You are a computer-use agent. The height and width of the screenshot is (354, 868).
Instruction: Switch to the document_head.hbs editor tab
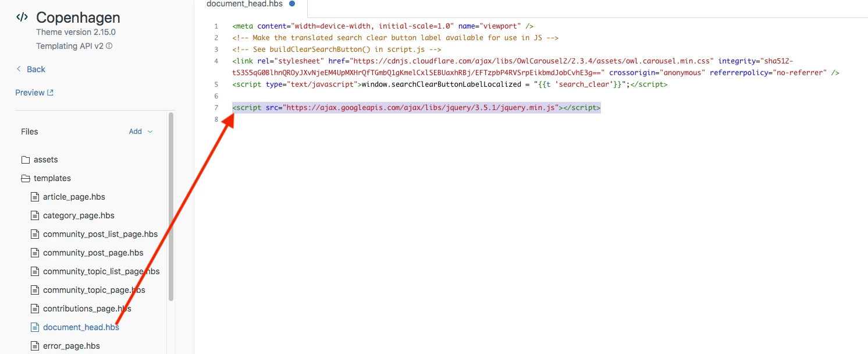tap(251, 5)
